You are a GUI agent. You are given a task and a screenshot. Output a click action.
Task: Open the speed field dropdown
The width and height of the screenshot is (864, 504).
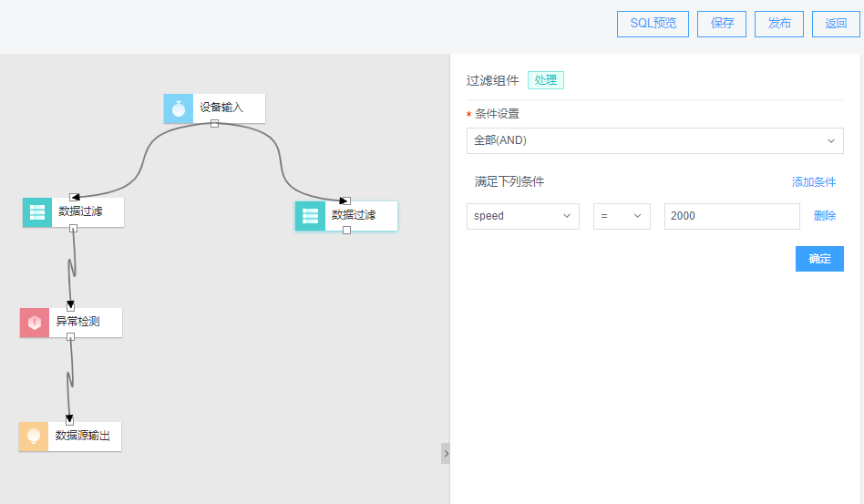tap(522, 216)
